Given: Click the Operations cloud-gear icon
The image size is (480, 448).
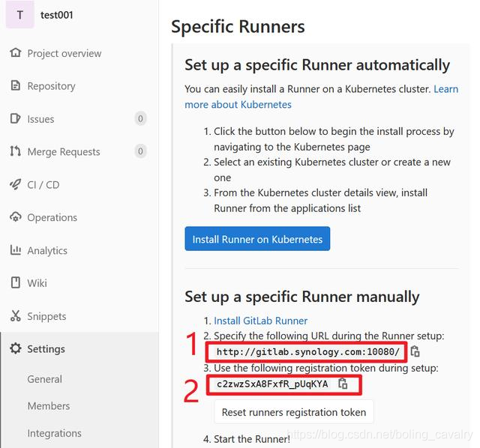Looking at the screenshot, I should point(15,217).
